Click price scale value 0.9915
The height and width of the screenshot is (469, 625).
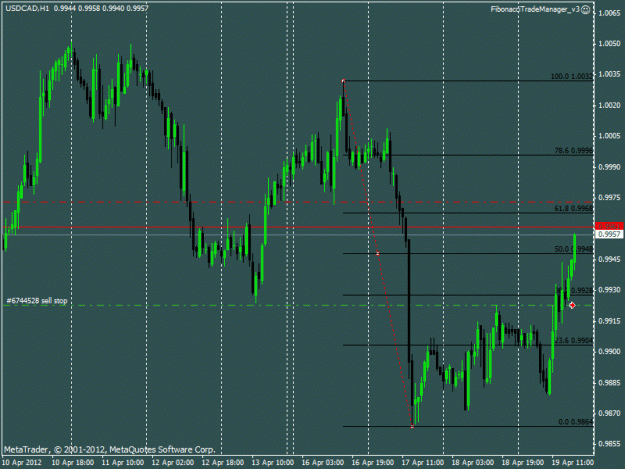609,321
